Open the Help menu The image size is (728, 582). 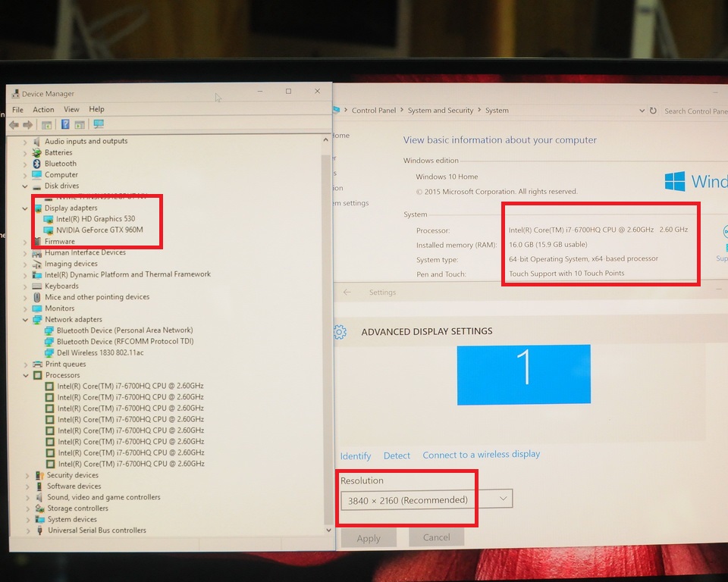[96, 109]
